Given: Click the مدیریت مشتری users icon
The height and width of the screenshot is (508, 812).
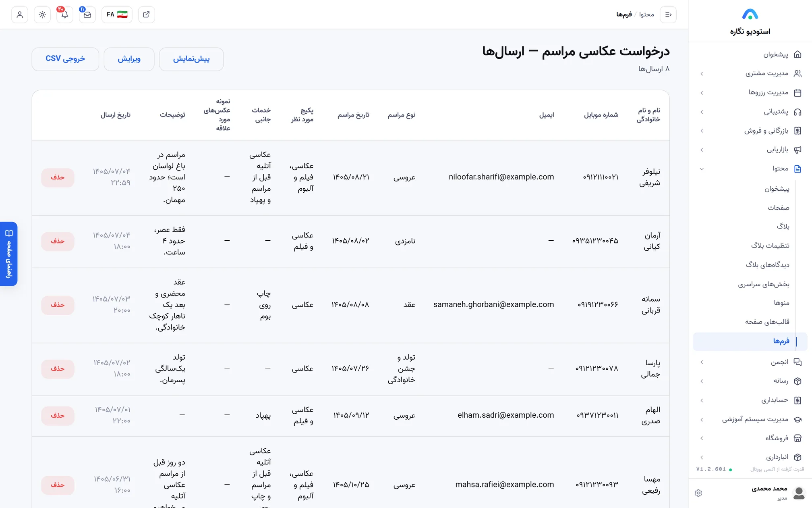Looking at the screenshot, I should pos(797,73).
